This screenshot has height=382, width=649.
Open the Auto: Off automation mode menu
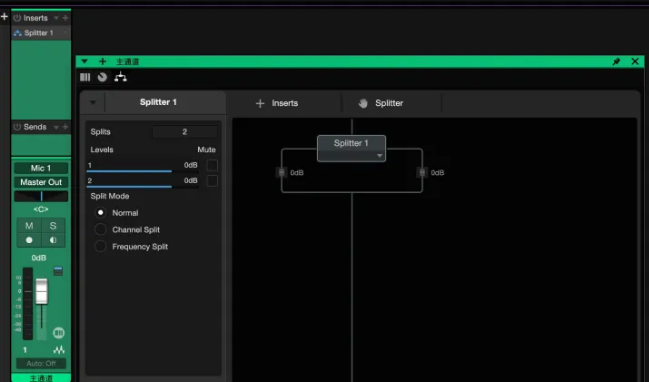[41, 363]
